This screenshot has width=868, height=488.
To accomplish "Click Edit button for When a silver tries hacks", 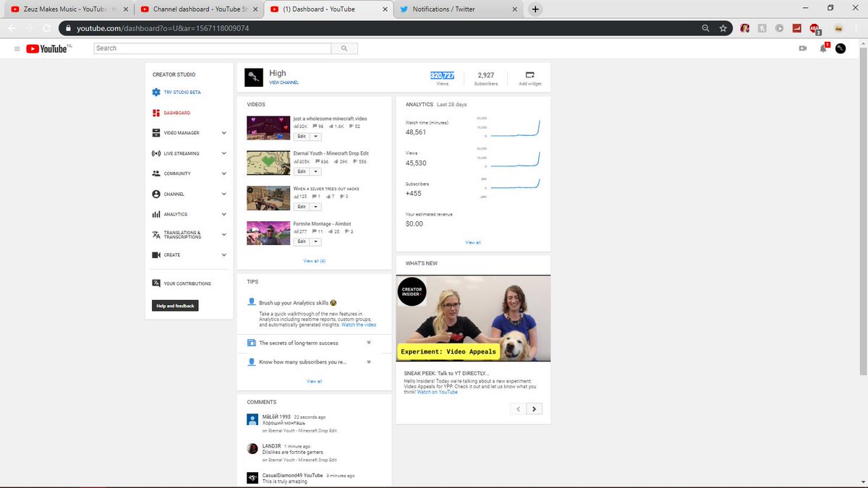I will pos(302,207).
